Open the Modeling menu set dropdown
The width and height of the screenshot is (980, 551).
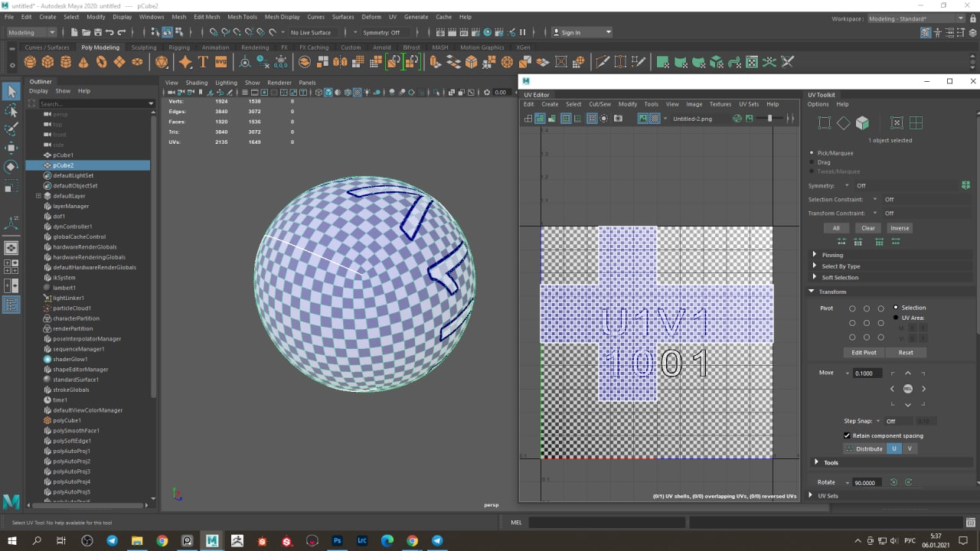31,32
